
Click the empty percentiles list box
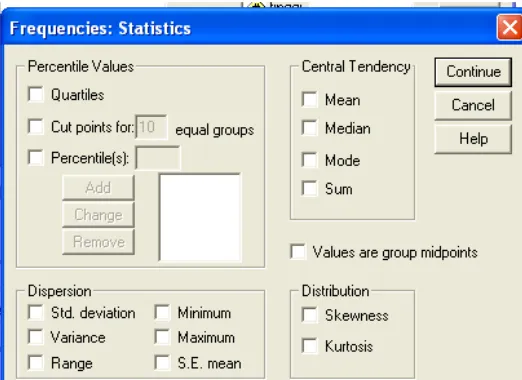(x=200, y=218)
